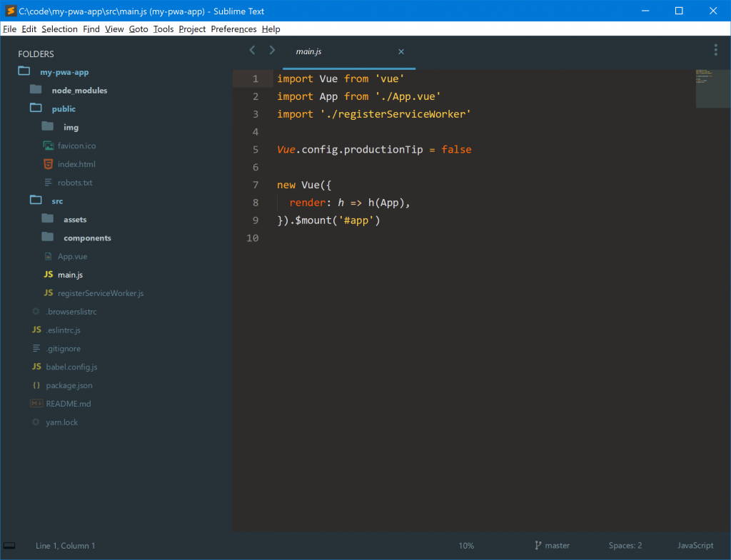Expand the node_modules folder
This screenshot has height=560, width=731.
pos(36,90)
